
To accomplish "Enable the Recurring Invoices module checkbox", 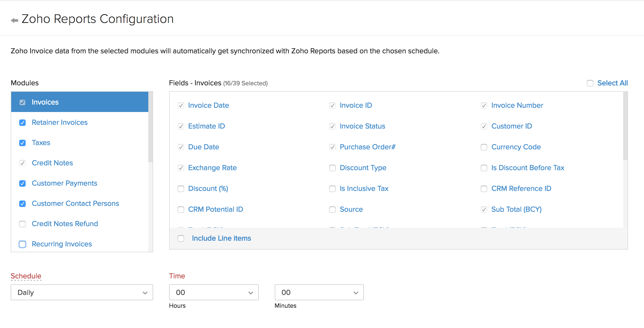I will [x=22, y=244].
